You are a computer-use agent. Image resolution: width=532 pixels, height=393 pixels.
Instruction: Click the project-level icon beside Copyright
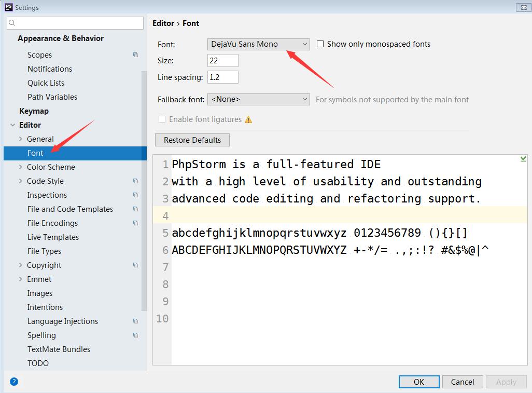coord(135,265)
